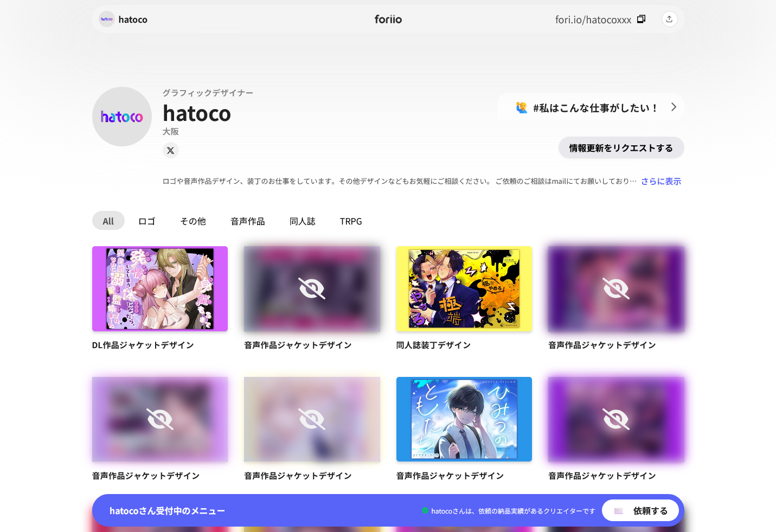Show the hidden top-right 音声作品ジャケットデザイン artwork

(616, 289)
